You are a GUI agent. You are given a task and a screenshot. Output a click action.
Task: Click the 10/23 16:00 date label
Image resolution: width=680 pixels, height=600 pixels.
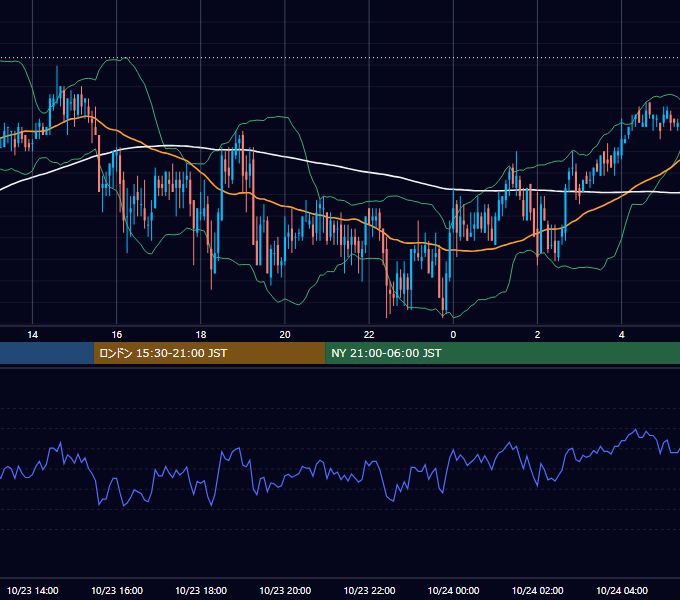tap(117, 590)
